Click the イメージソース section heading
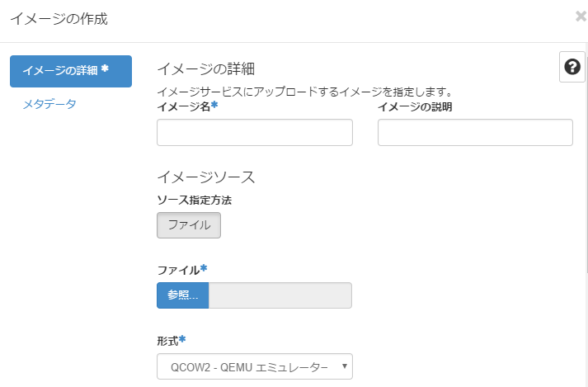Viewport: 588px width, 387px height. click(x=206, y=177)
